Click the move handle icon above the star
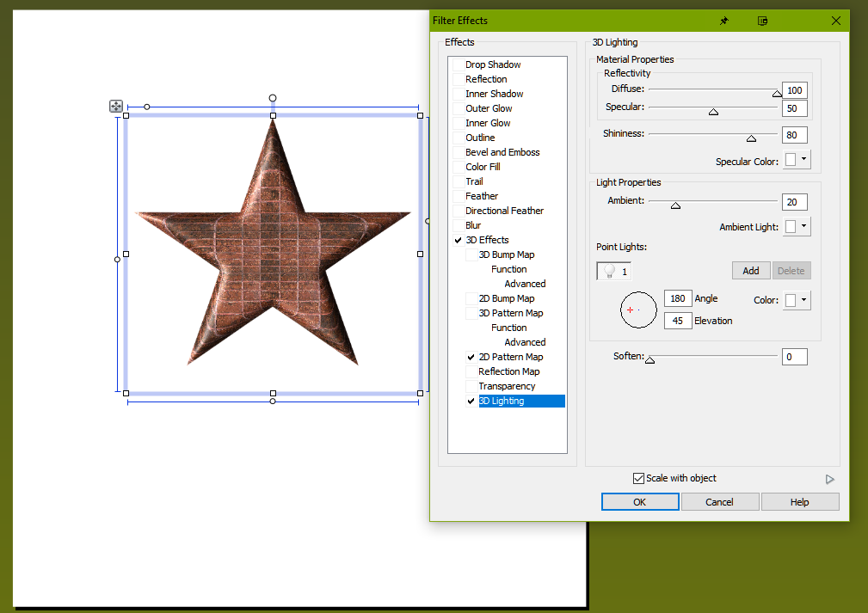Screen dimensions: 868x613 [x=116, y=106]
